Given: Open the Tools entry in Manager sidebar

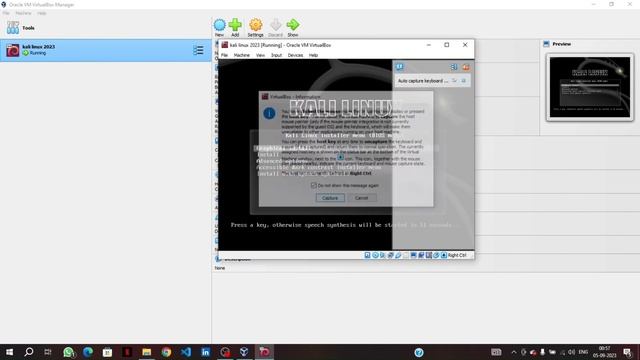Looking at the screenshot, I should (x=106, y=28).
